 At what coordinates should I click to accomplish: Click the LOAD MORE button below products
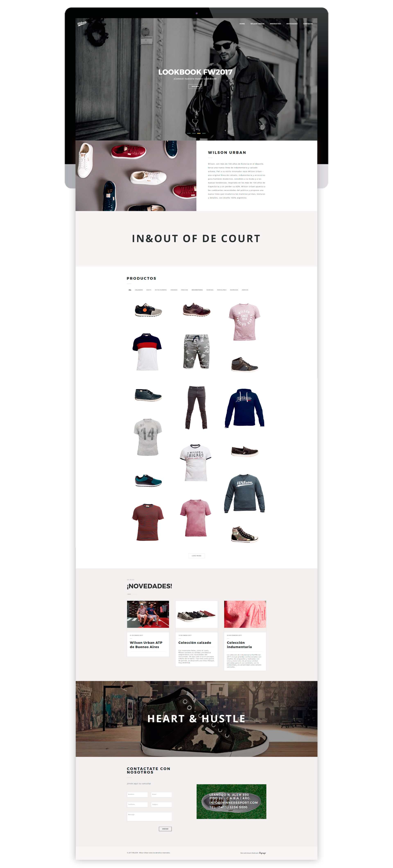[196, 556]
